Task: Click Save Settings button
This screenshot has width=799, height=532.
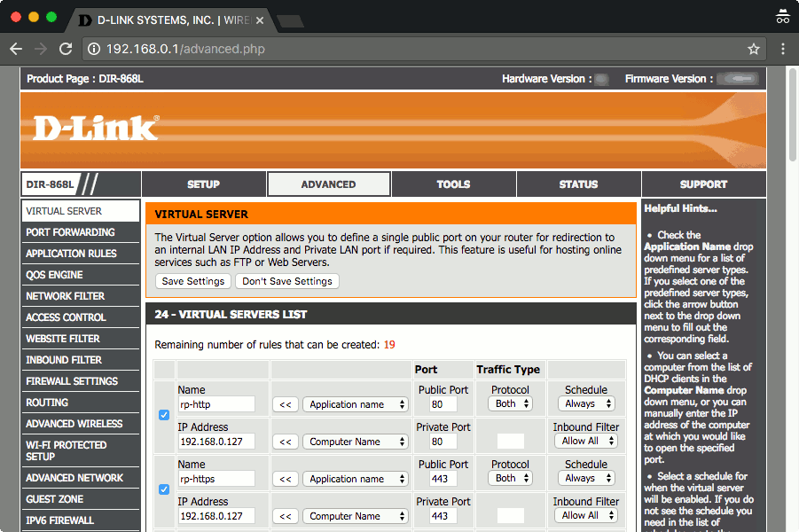Action: click(193, 281)
